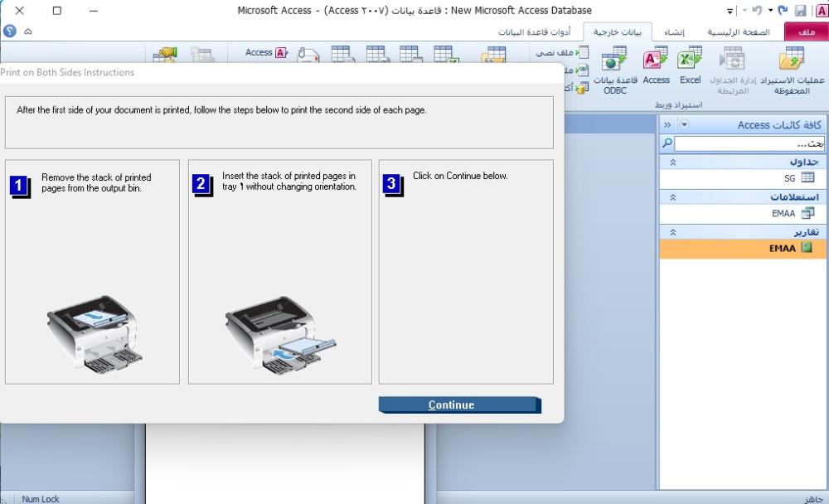
Task: Open Microsoft Access Help via the question mark
Action: click(x=9, y=31)
